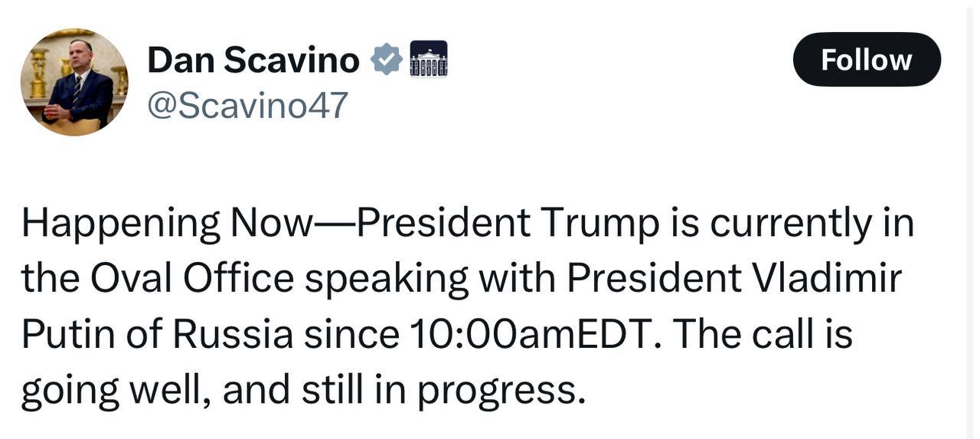Click the blue verified checkmark badge
This screenshot has width=980, height=439.
coord(387,60)
